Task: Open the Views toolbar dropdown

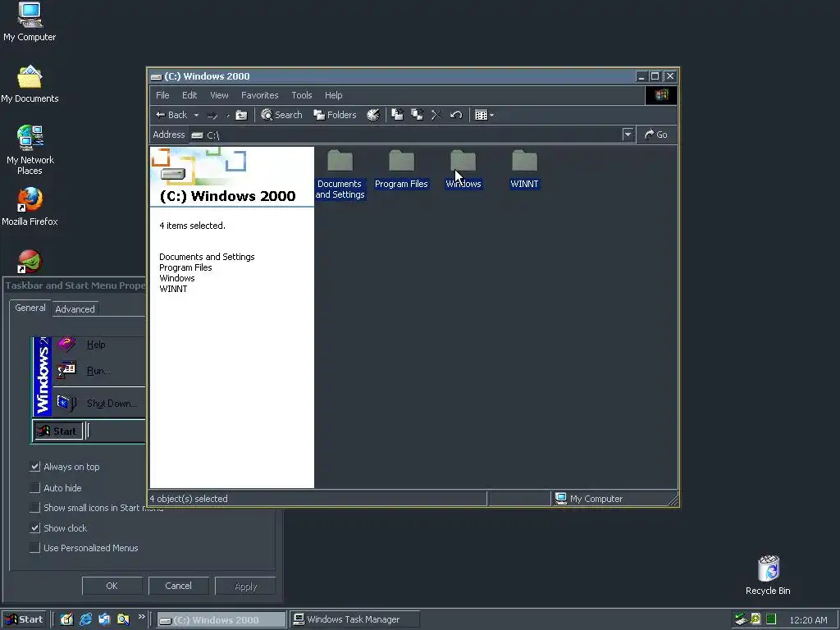Action: pyautogui.click(x=484, y=115)
